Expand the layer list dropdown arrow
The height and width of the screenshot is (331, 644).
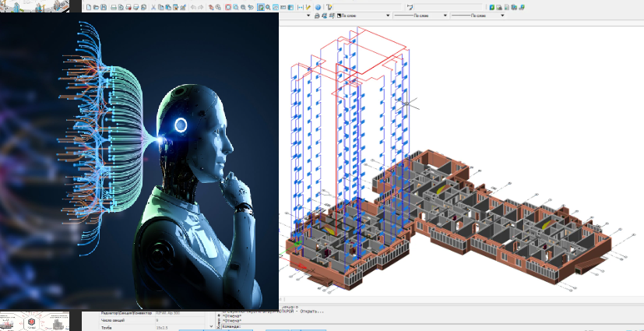pyautogui.click(x=308, y=16)
